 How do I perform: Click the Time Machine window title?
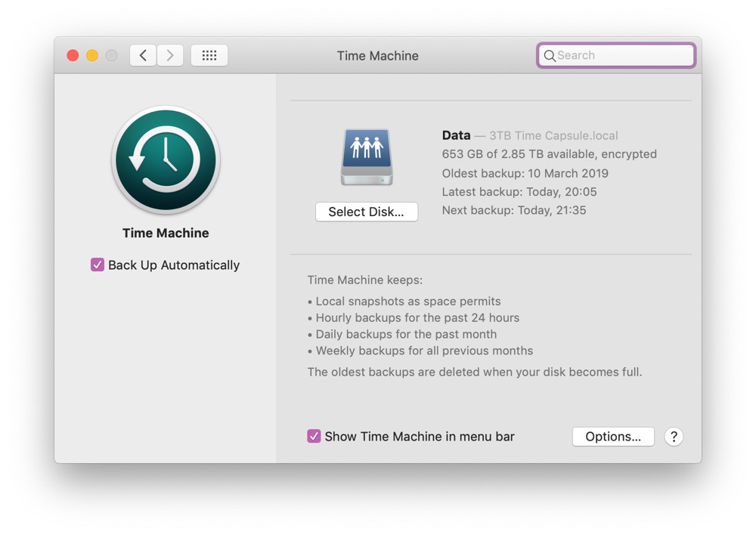tap(377, 56)
